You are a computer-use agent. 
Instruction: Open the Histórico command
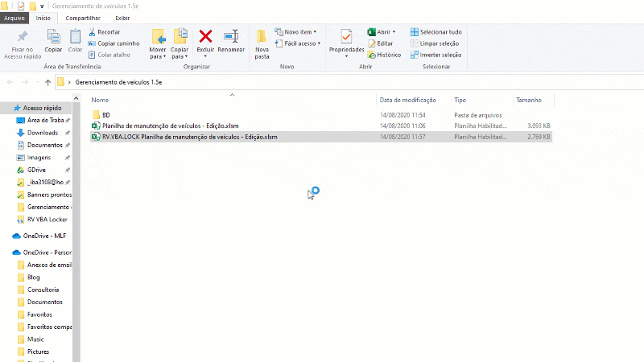click(385, 55)
